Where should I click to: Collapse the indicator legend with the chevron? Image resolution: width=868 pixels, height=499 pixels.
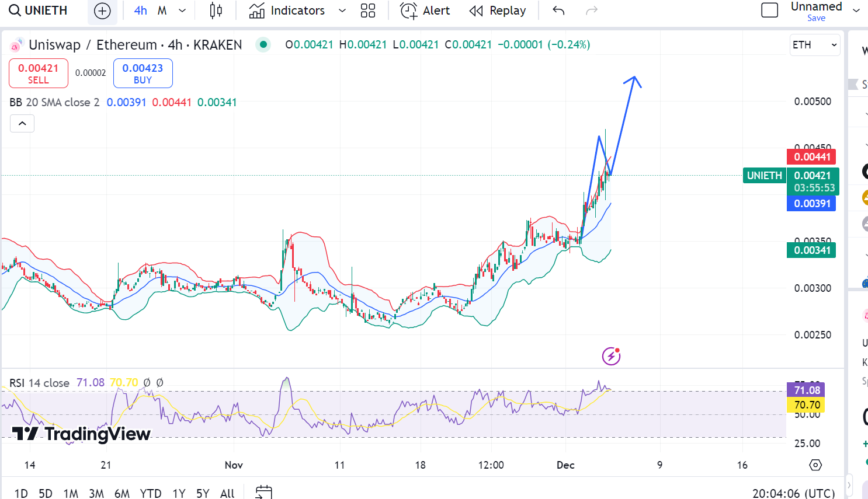22,123
